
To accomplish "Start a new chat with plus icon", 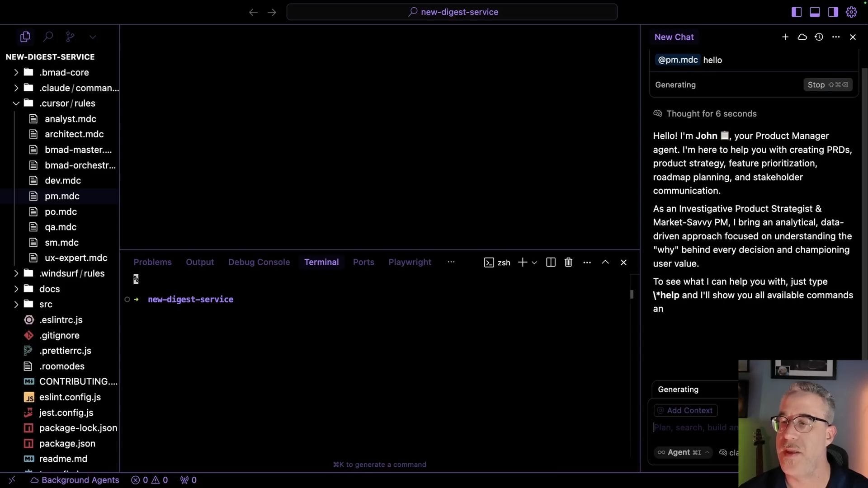I will point(785,37).
